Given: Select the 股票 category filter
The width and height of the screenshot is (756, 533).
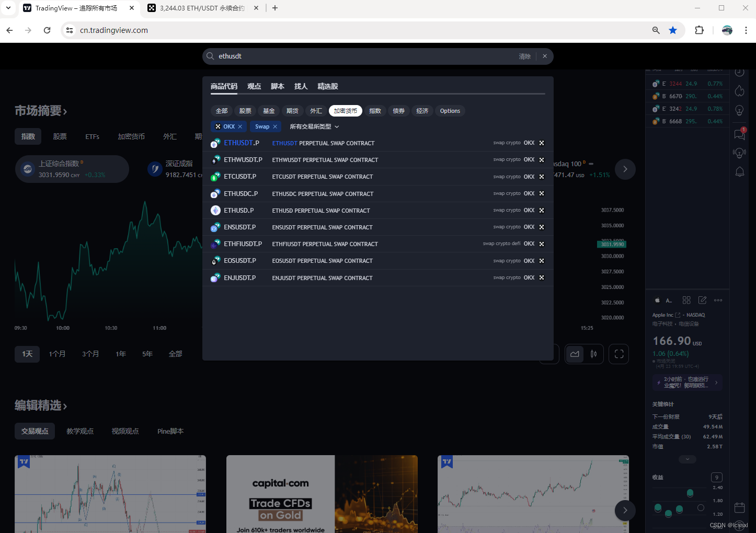Looking at the screenshot, I should tap(245, 111).
